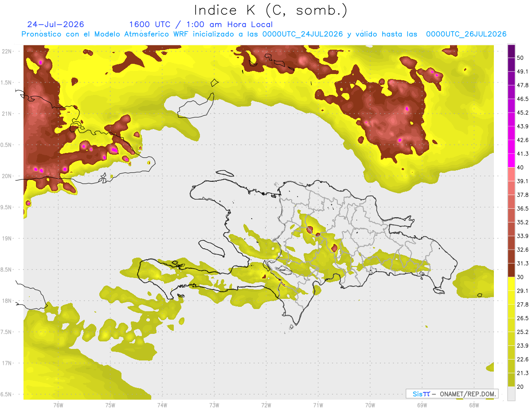
Task: Click the '1.5N' latitude tick label
Action: click(x=6, y=82)
